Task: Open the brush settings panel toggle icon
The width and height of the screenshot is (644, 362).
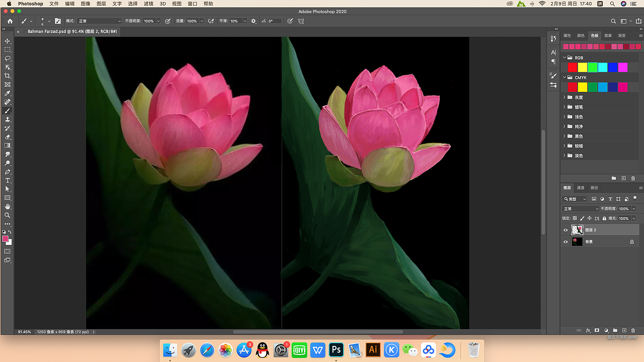Action: [58, 21]
